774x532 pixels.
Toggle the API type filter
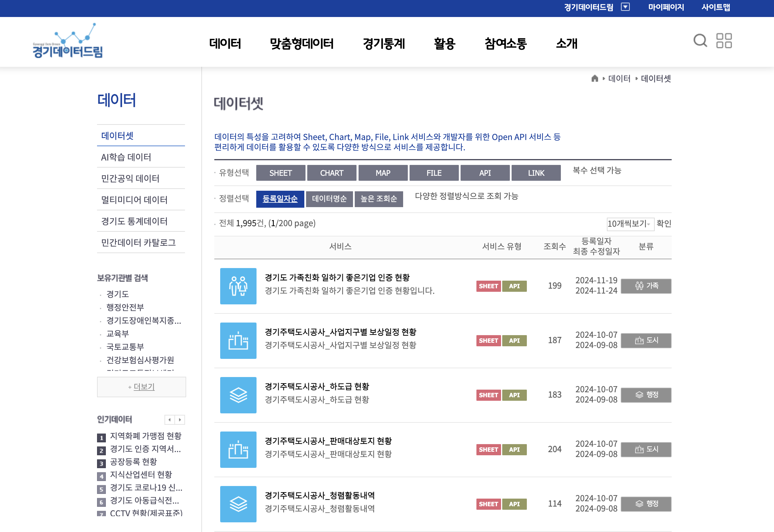485,173
